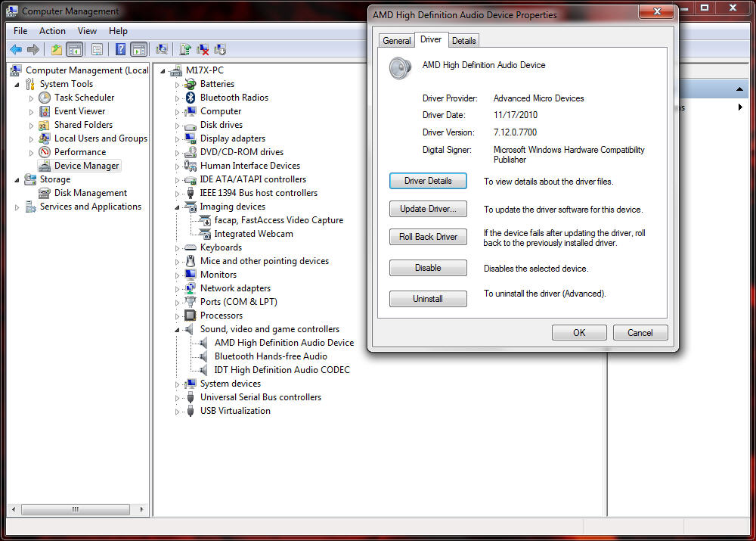Click the Update Driver Software toolbar icon

[185, 49]
